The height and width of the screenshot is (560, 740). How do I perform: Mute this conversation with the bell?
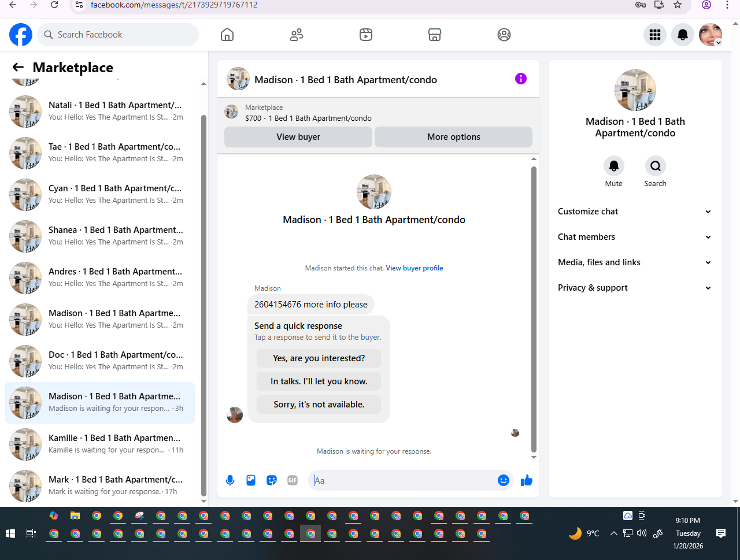click(614, 166)
